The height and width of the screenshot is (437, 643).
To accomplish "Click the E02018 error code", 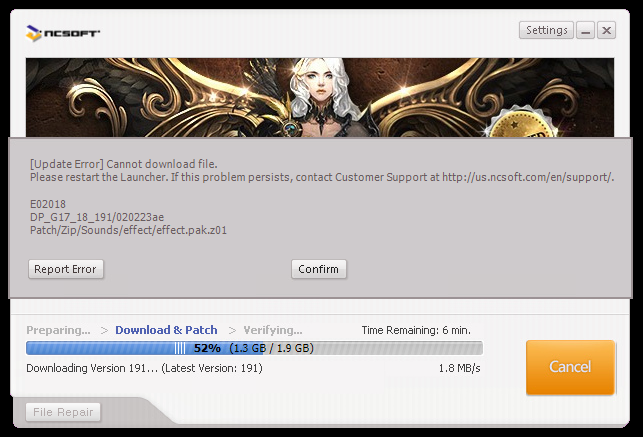I will [49, 203].
